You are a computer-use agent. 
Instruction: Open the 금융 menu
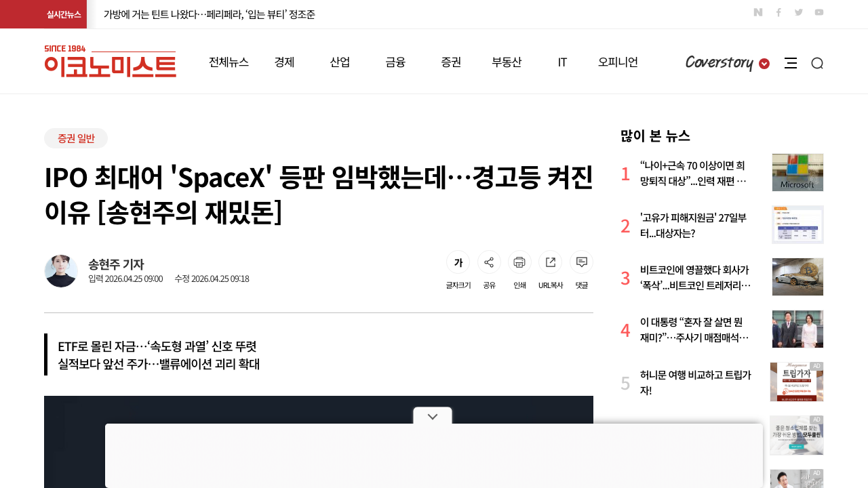pos(395,62)
